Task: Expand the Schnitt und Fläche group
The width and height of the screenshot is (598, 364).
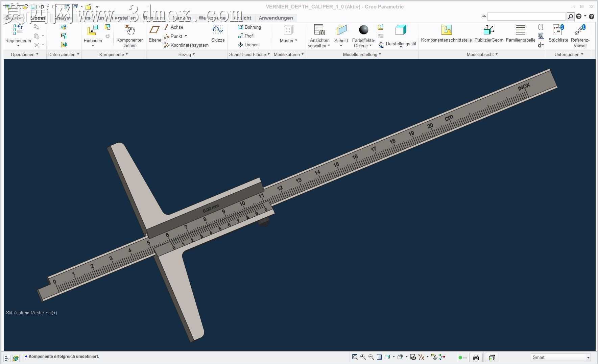Action: 249,54
